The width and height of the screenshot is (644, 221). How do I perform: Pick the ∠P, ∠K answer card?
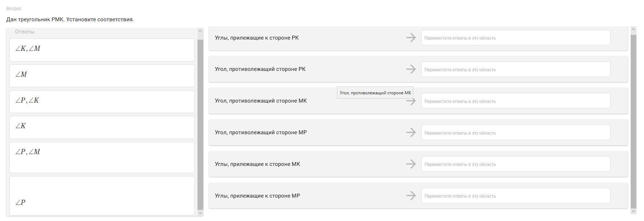pos(102,102)
